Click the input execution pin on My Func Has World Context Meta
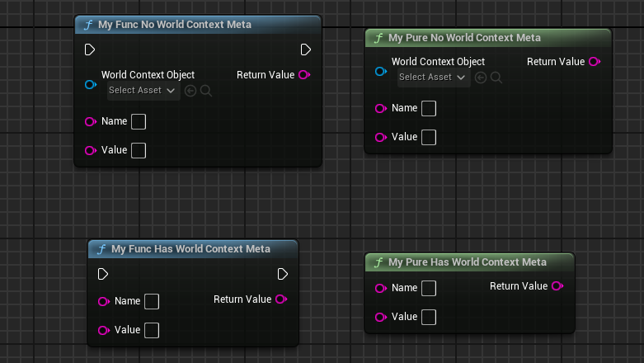Image resolution: width=644 pixels, height=363 pixels. pos(103,274)
